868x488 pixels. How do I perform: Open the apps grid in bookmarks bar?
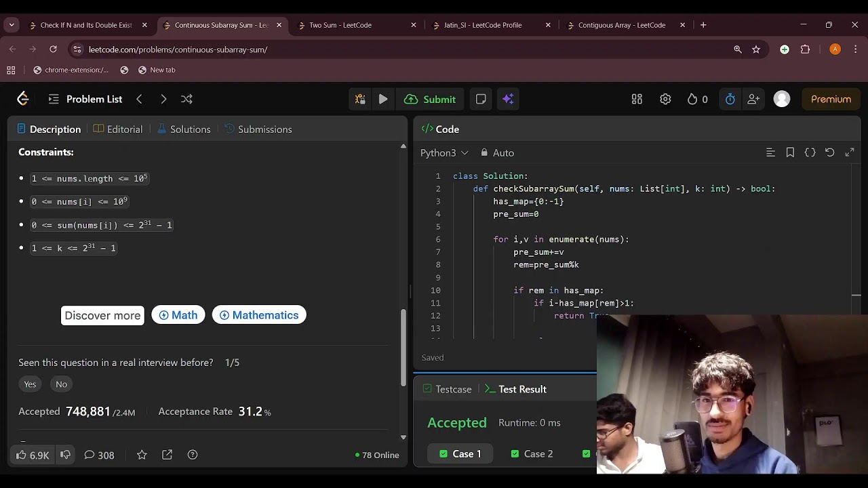11,70
